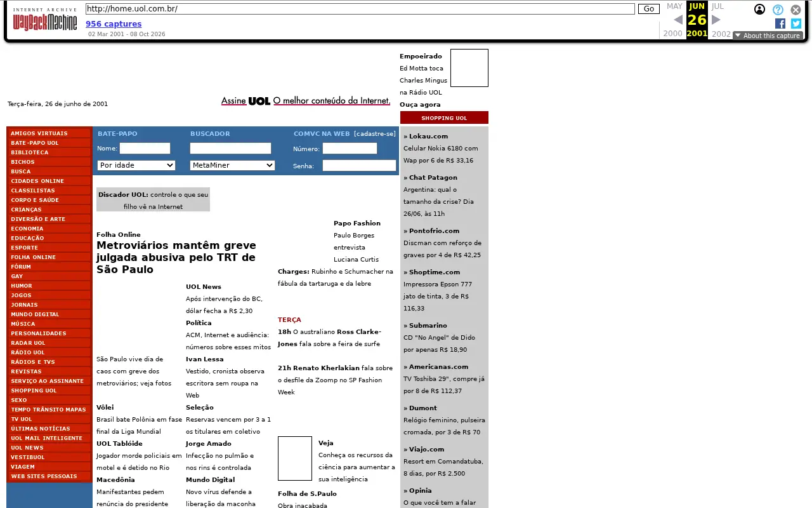Open the Submarino shopping link
The width and height of the screenshot is (812, 508).
428,326
